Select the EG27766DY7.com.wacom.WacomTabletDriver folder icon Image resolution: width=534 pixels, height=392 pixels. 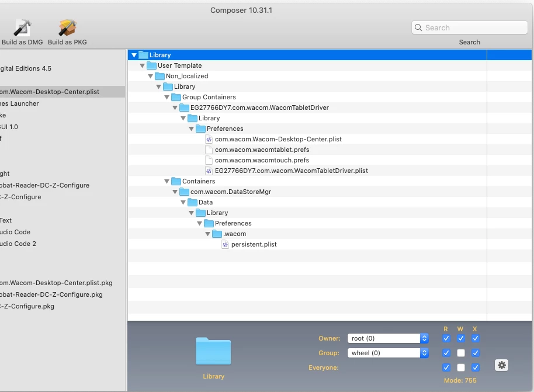(x=184, y=107)
